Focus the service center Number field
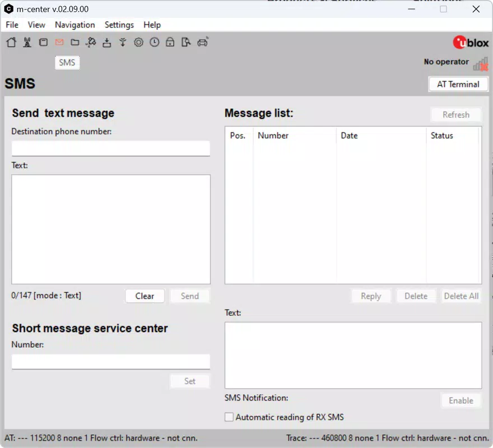The height and width of the screenshot is (448, 493). click(x=111, y=362)
